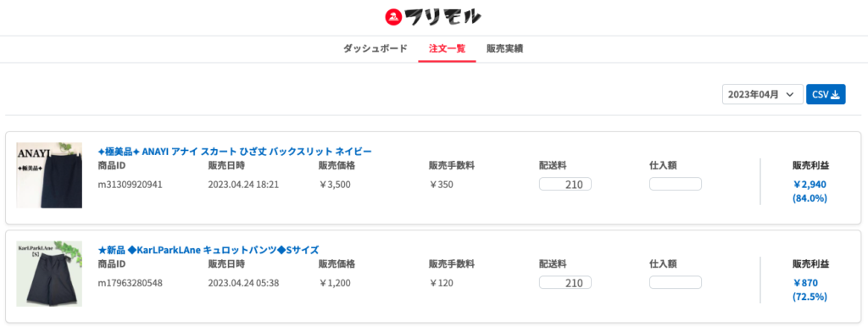Focus the 配送料 field for the ANAYI order
The height and width of the screenshot is (327, 868).
(565, 184)
